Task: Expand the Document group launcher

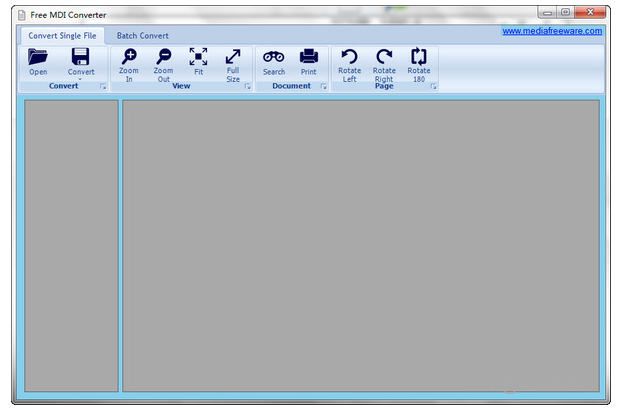Action: [x=323, y=88]
